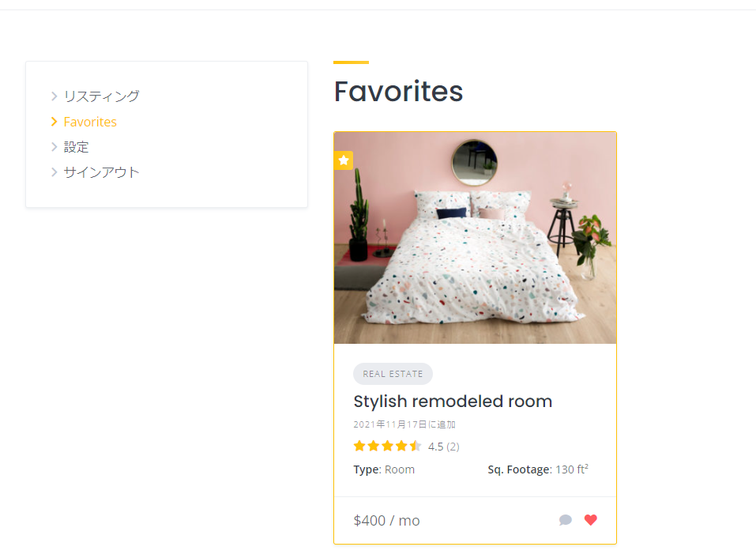
Task: Select Favorites in the sidebar menu
Action: click(90, 122)
